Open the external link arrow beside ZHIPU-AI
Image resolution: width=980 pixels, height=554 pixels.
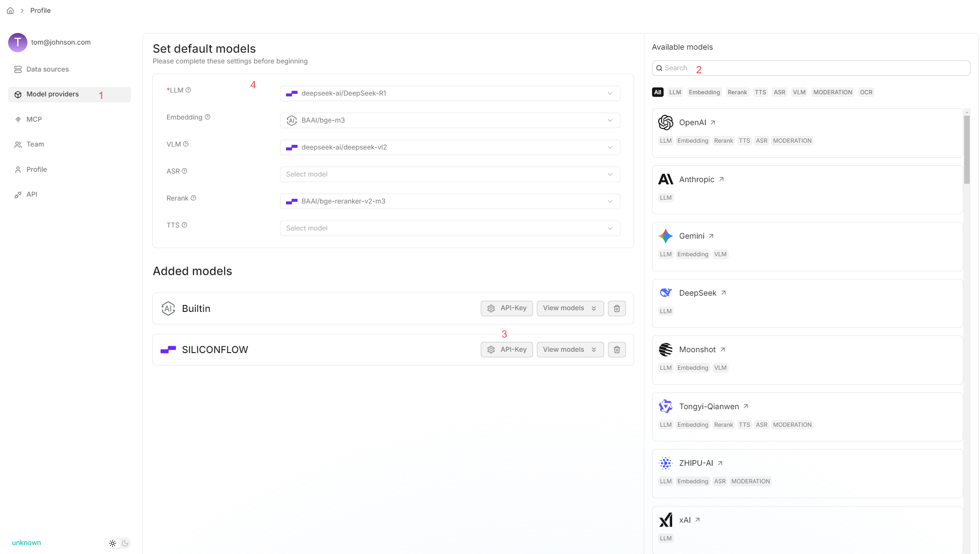[720, 463]
